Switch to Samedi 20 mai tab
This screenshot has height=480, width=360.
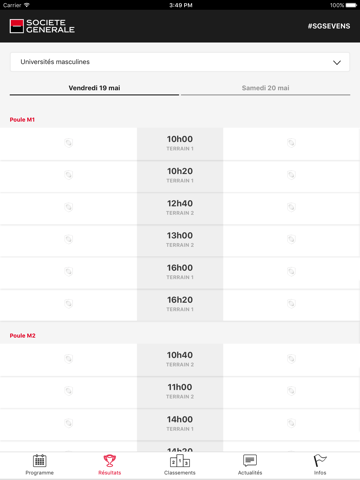(x=265, y=88)
